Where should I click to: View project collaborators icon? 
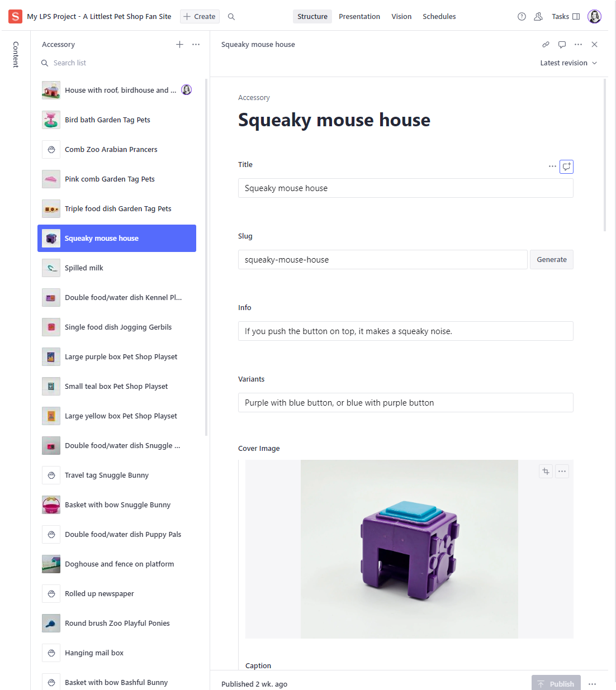point(538,16)
